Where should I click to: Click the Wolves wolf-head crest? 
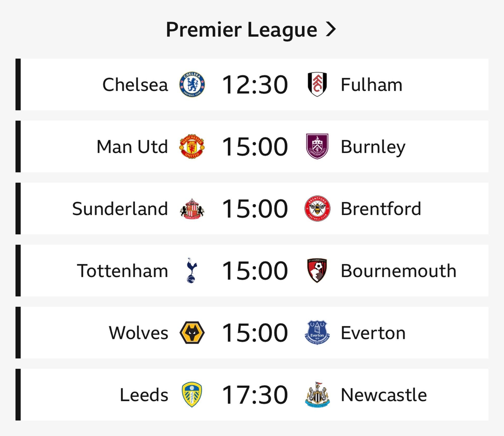[192, 333]
